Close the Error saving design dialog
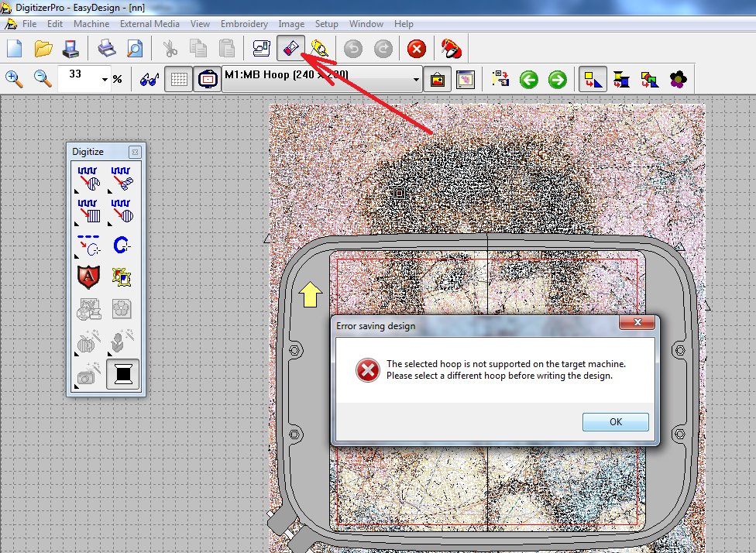This screenshot has height=553, width=756. click(637, 323)
